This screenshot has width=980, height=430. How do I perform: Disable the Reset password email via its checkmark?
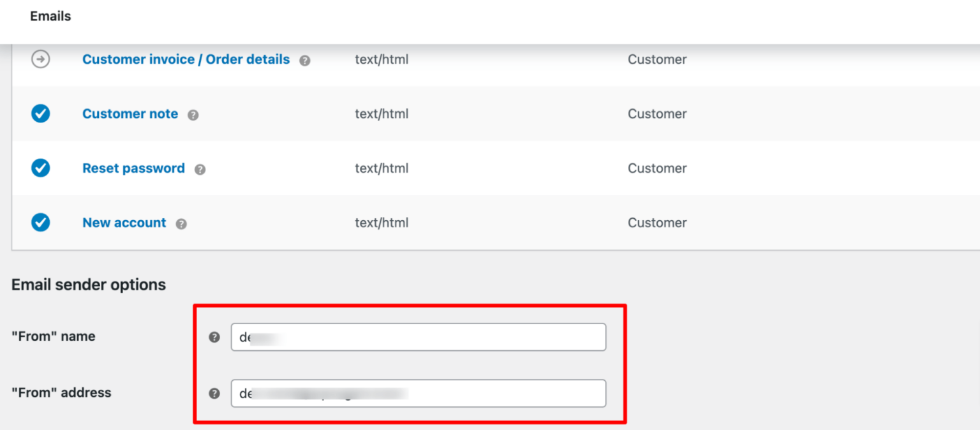click(x=40, y=168)
